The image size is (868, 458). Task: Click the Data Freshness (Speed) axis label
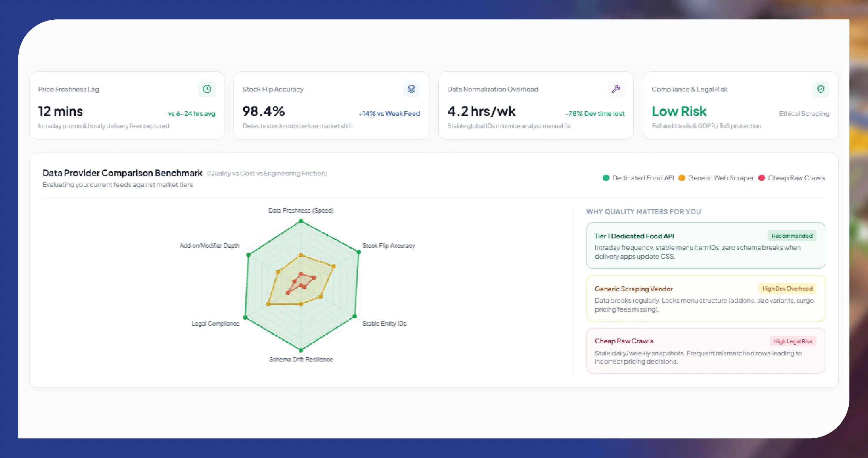[301, 211]
